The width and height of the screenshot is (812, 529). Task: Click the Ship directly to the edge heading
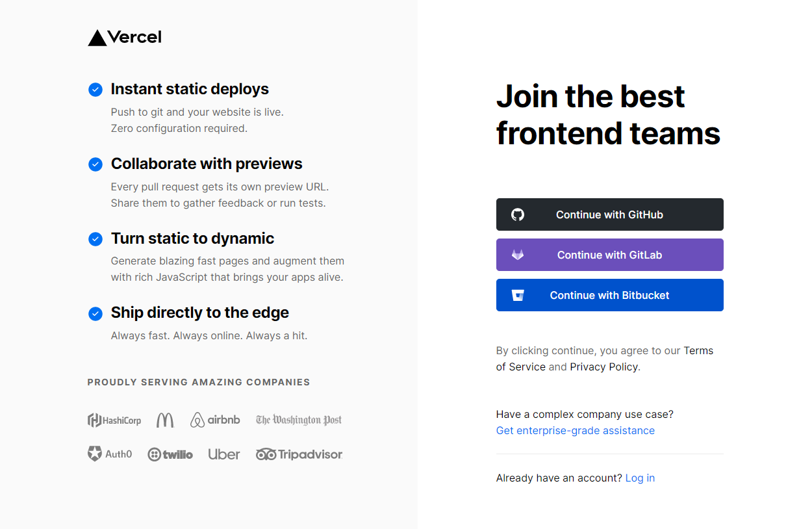point(199,313)
